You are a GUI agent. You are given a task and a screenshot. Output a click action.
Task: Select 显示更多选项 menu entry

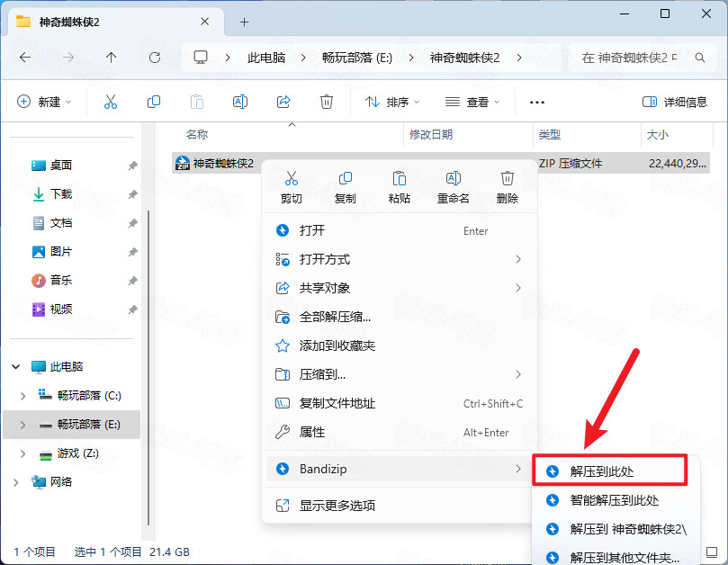click(x=400, y=505)
